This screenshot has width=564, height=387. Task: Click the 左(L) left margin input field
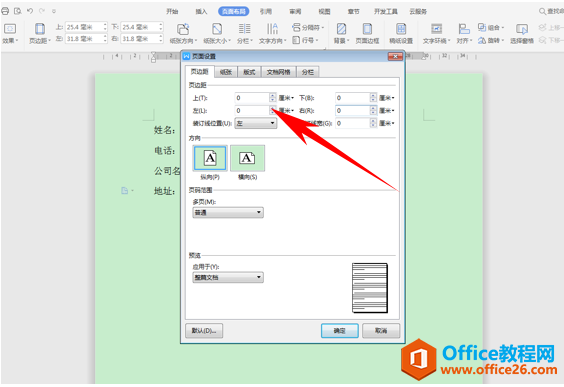click(x=252, y=110)
